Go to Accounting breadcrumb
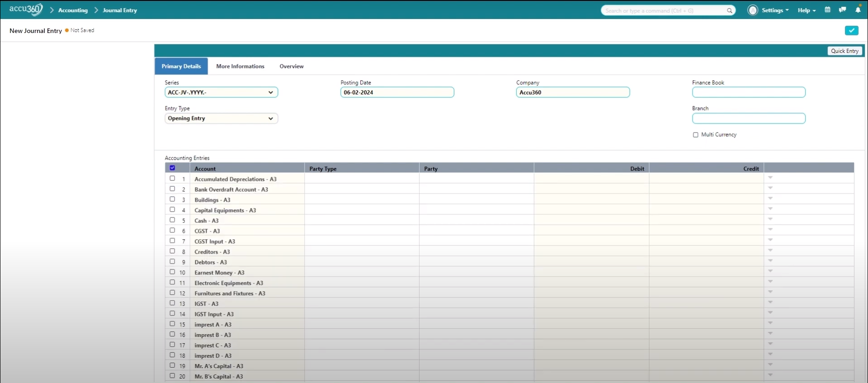868x383 pixels. pos(73,10)
